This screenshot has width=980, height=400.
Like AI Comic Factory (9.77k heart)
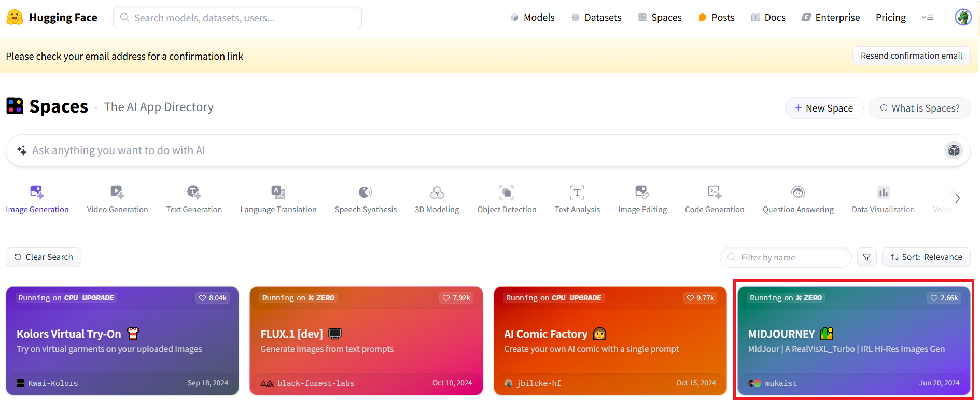(x=700, y=298)
